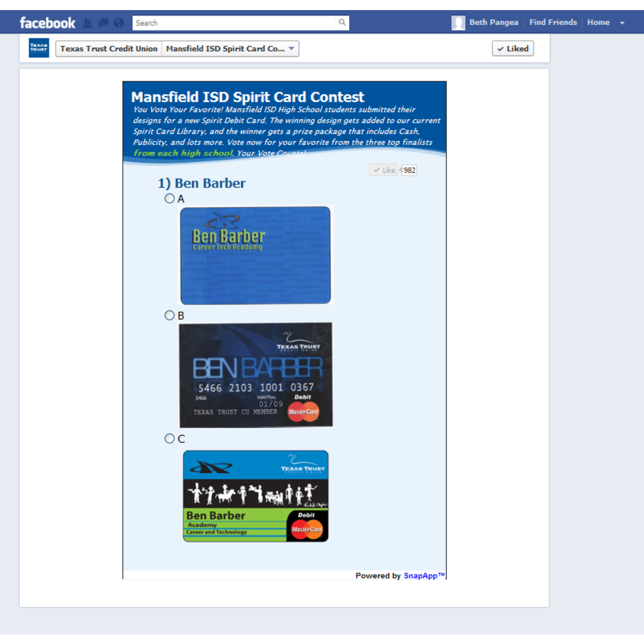Toggle the Liked button for the page
Screen dimensions: 644x644
click(513, 49)
